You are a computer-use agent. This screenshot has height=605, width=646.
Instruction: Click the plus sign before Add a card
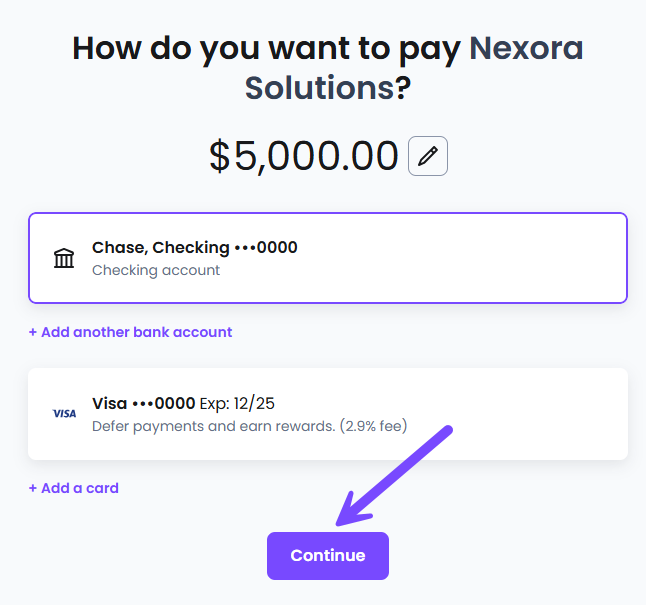[33, 489]
